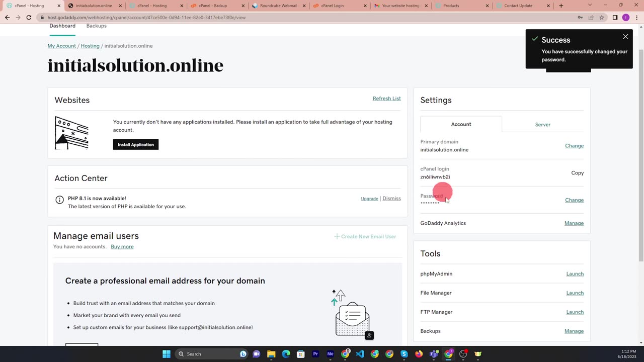Open Firefox from taskbar
This screenshot has width=644, height=362.
pyautogui.click(x=419, y=354)
